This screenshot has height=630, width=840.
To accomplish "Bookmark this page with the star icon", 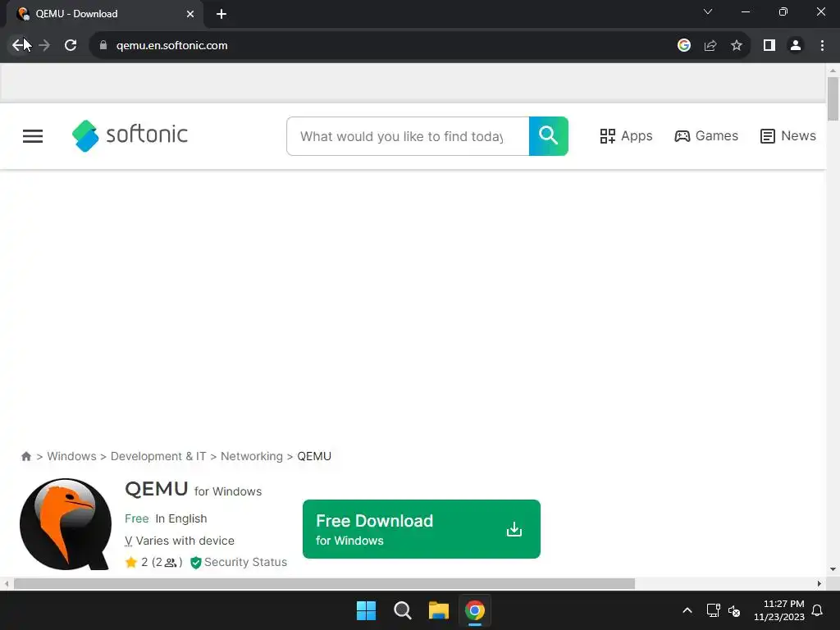I will (737, 46).
